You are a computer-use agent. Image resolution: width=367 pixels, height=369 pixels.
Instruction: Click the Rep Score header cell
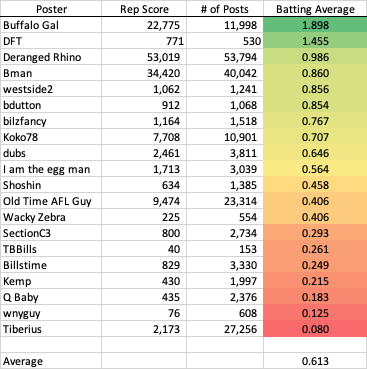click(x=144, y=9)
